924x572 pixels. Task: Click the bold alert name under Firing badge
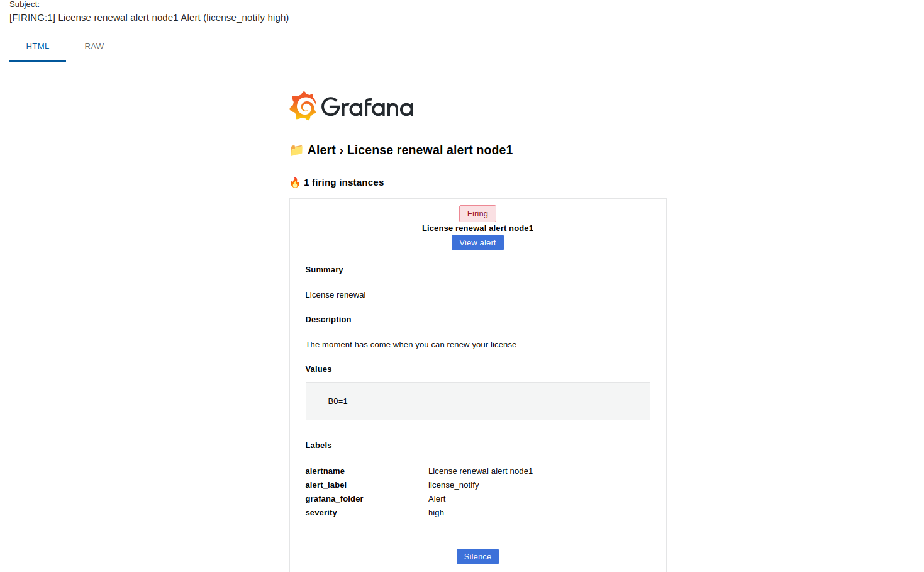tap(477, 228)
